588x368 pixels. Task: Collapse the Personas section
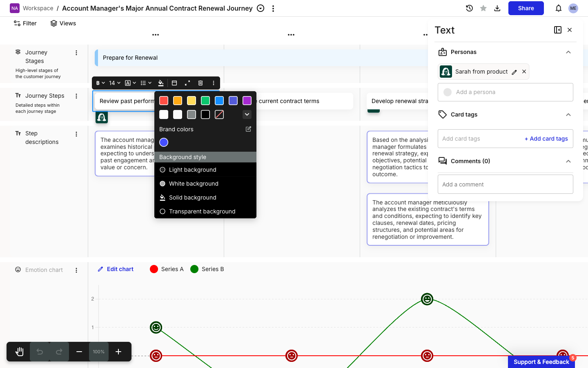pos(568,52)
